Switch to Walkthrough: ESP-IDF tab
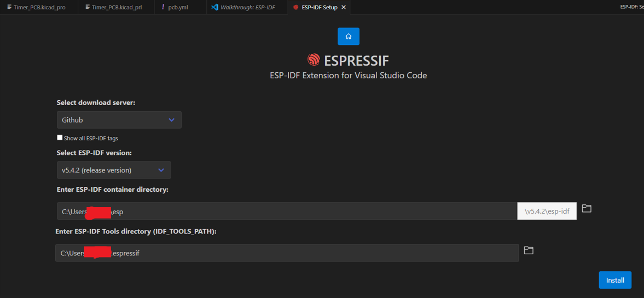The image size is (644, 298). point(247,8)
